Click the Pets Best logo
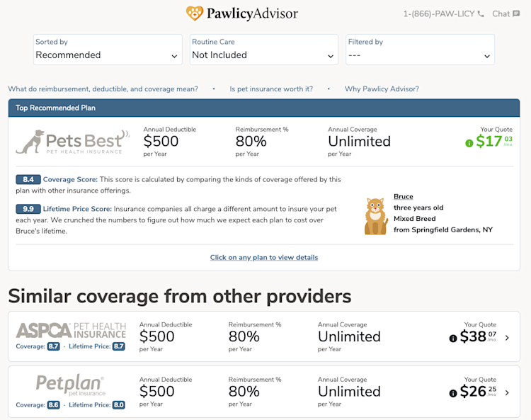The image size is (531, 420). [x=73, y=142]
